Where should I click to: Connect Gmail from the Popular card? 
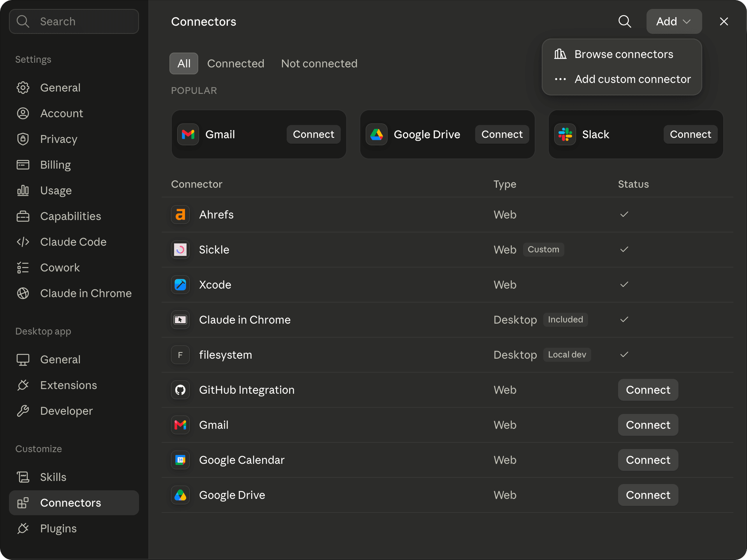click(x=314, y=134)
